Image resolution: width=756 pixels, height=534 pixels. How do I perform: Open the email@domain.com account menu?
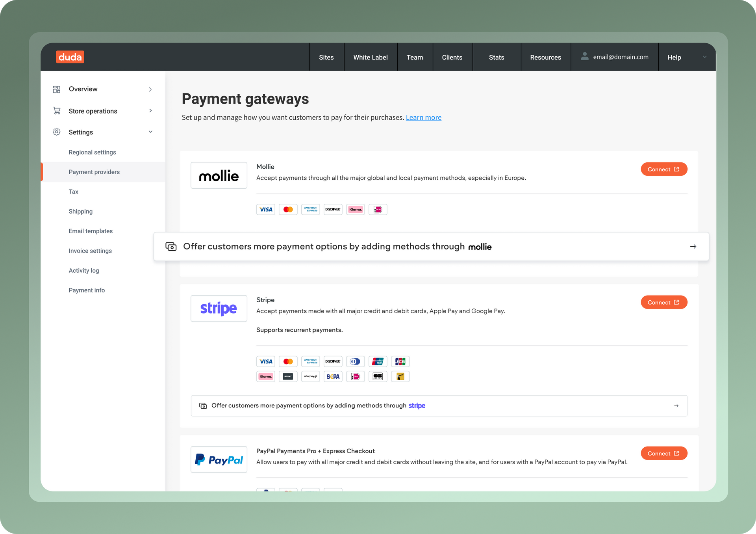pos(615,57)
